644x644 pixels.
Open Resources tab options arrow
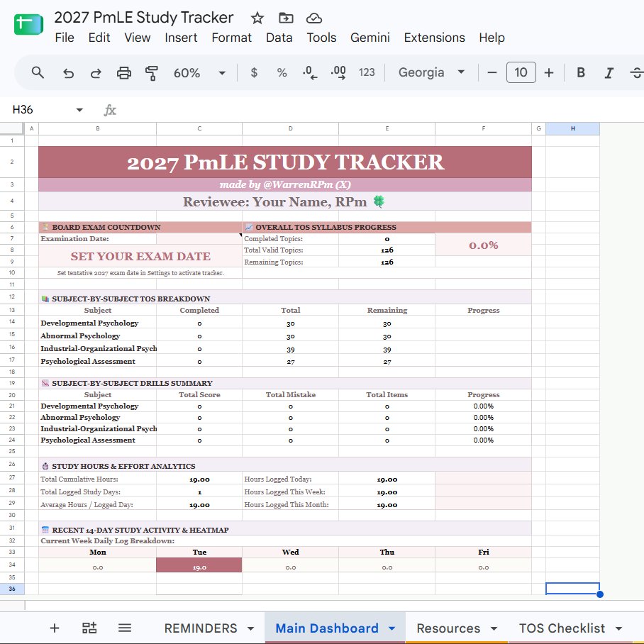coord(494,628)
